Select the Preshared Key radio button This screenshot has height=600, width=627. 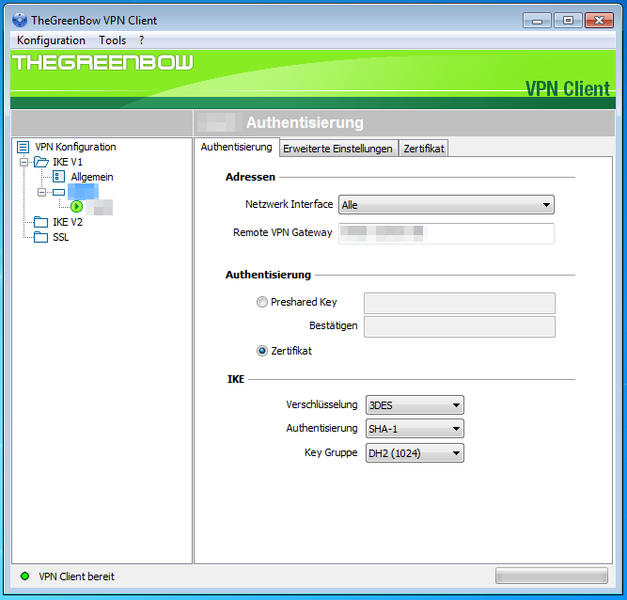263,302
